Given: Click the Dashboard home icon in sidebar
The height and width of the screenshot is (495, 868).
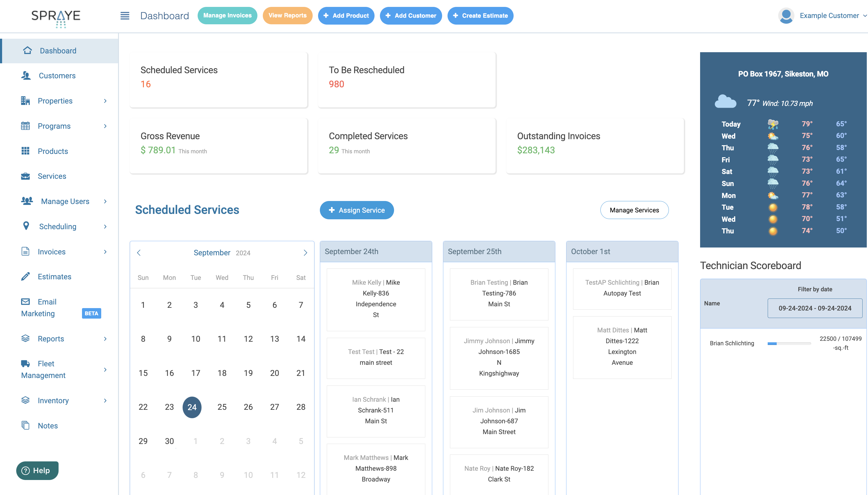Looking at the screenshot, I should pyautogui.click(x=28, y=51).
